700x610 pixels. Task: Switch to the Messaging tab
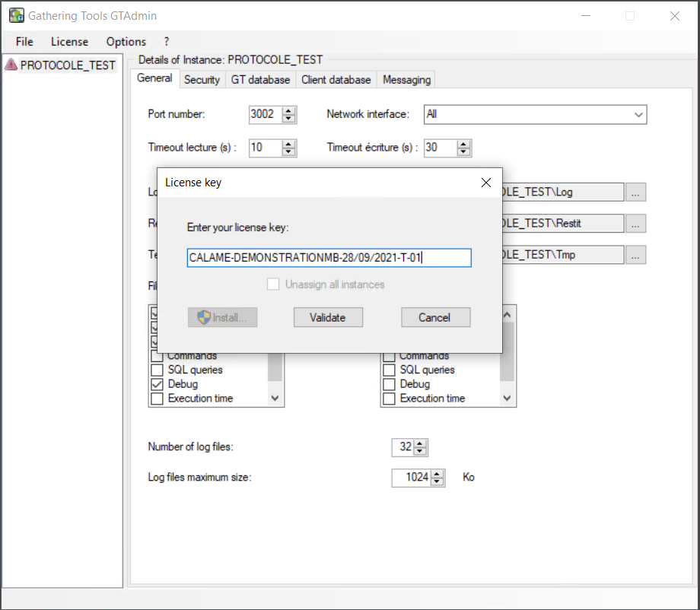pos(407,80)
